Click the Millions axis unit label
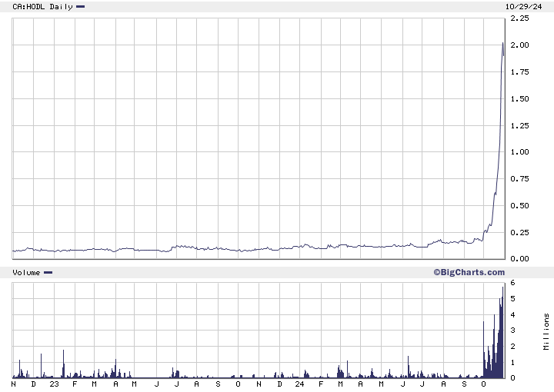This screenshot has width=554, height=392. (x=546, y=331)
